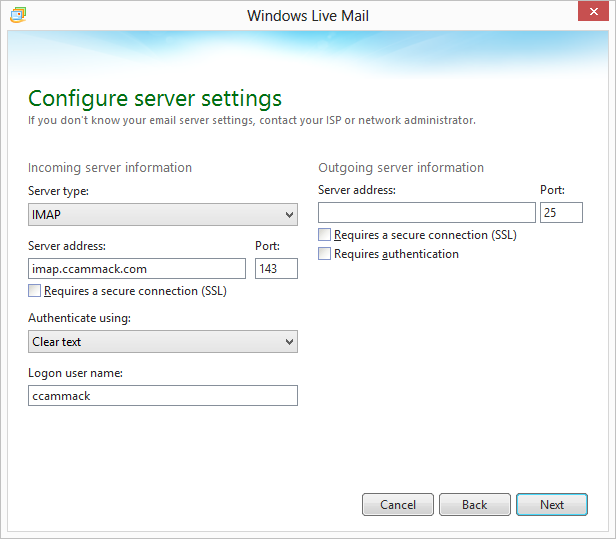The height and width of the screenshot is (539, 616).
Task: Click the 'Outgoing server information' label
Action: pos(401,168)
